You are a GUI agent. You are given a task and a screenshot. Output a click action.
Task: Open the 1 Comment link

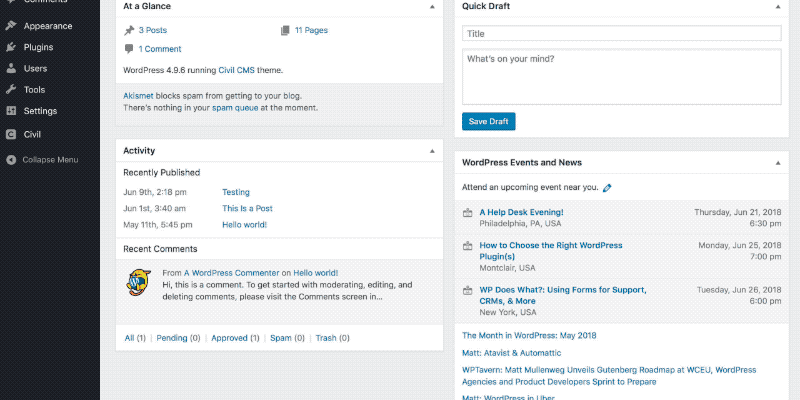(x=160, y=49)
